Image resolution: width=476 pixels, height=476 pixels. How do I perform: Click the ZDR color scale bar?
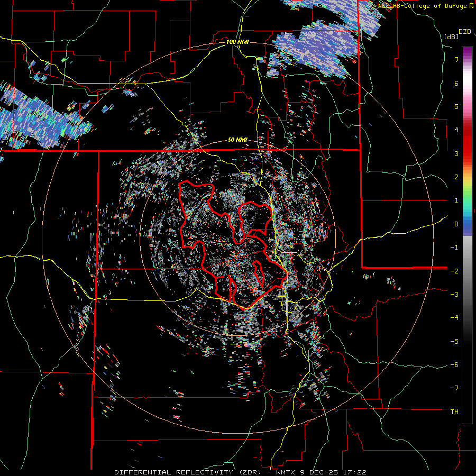tap(467, 235)
